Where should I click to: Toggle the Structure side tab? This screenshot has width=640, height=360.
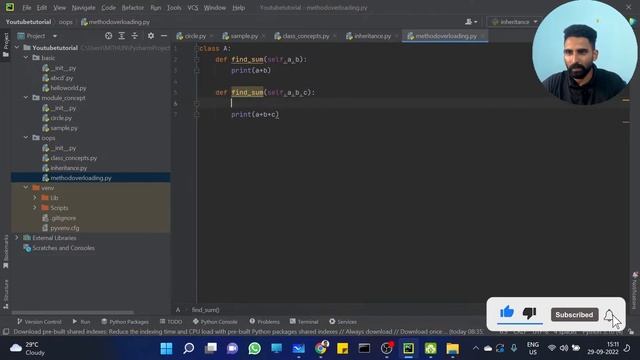pos(6,294)
